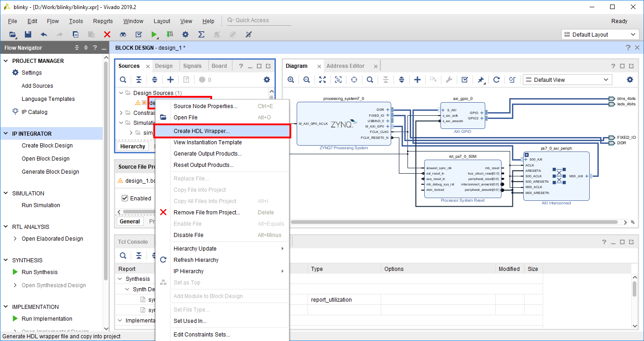
Task: Search within the Sources panel
Action: pyautogui.click(x=123, y=80)
